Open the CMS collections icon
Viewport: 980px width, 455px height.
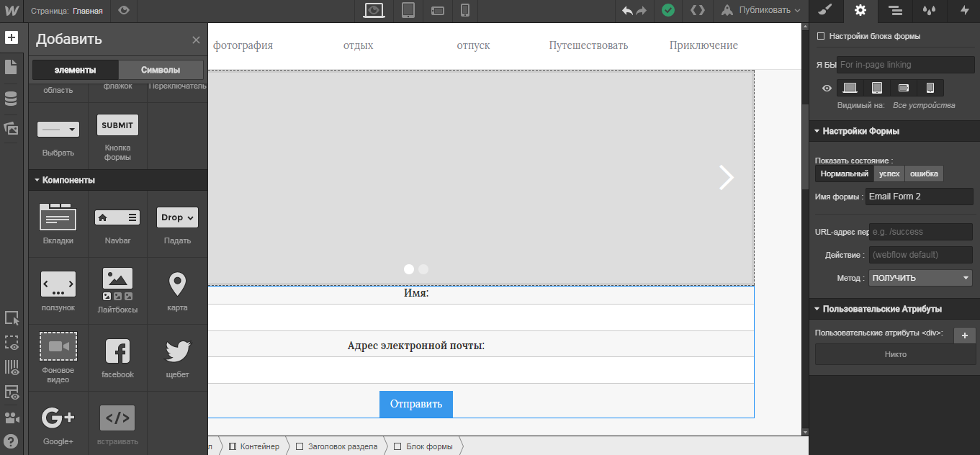(x=11, y=99)
